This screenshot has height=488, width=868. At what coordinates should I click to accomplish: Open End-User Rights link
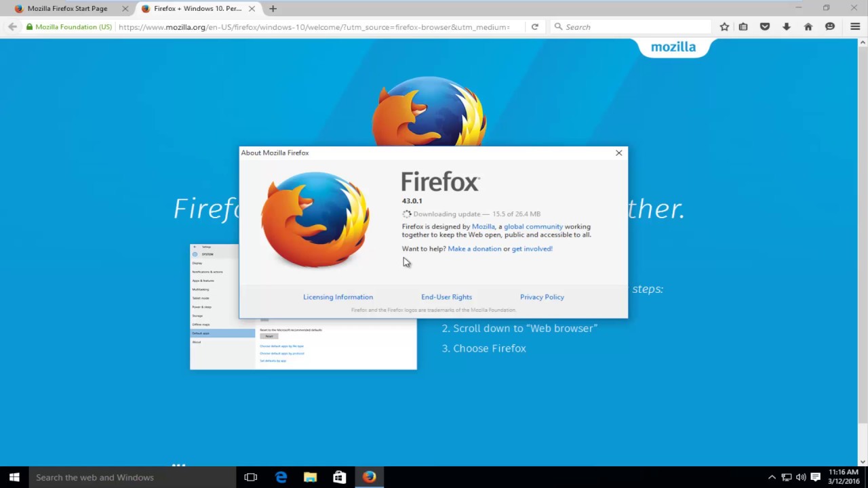[446, 297]
